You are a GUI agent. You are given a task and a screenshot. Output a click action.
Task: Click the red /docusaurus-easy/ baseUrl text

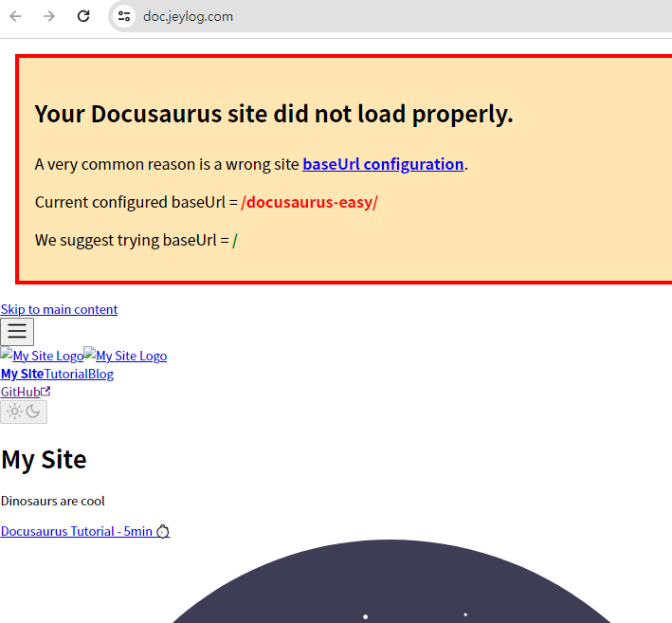point(309,202)
